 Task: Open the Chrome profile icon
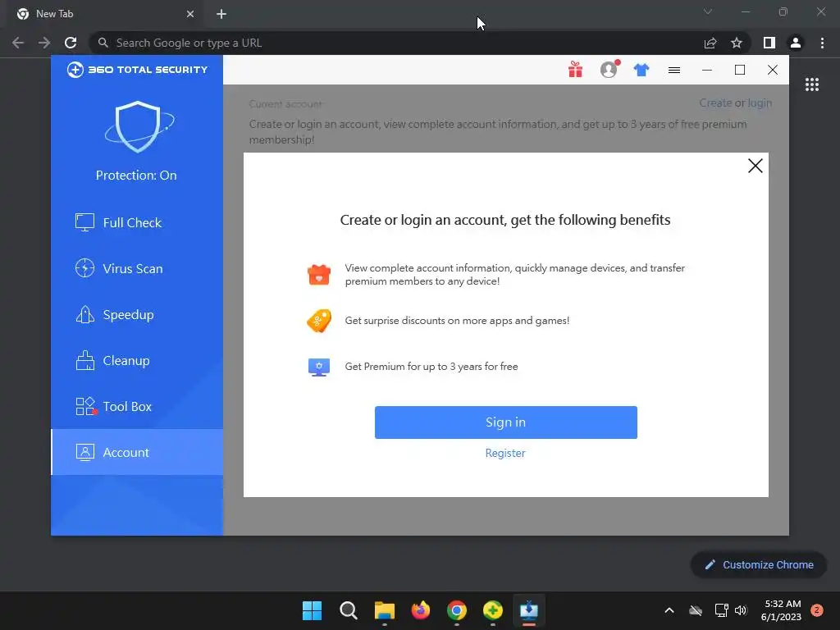click(796, 43)
